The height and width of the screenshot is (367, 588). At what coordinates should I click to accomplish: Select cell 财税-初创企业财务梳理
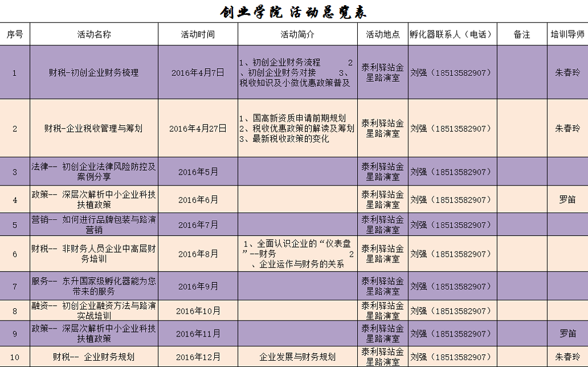point(94,72)
